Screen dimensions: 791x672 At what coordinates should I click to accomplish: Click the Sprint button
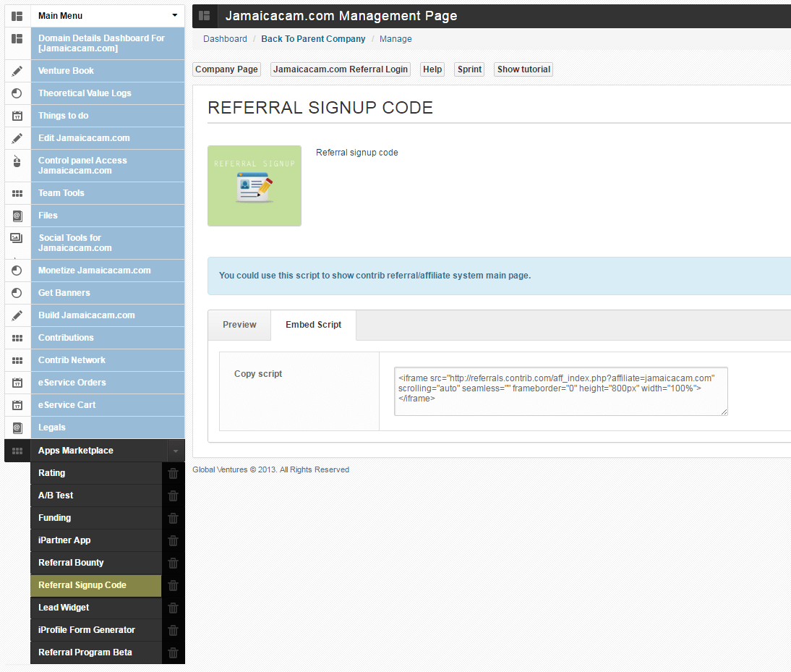[470, 69]
